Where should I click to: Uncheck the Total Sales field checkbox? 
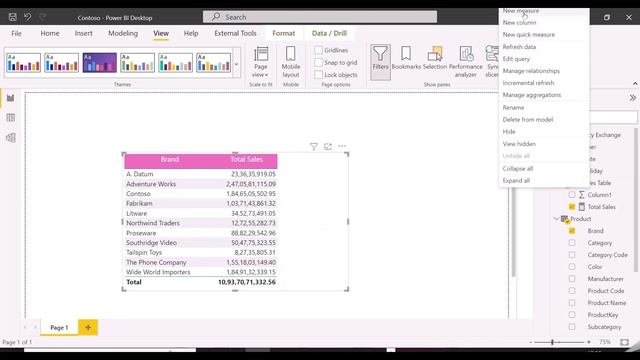pos(572,207)
